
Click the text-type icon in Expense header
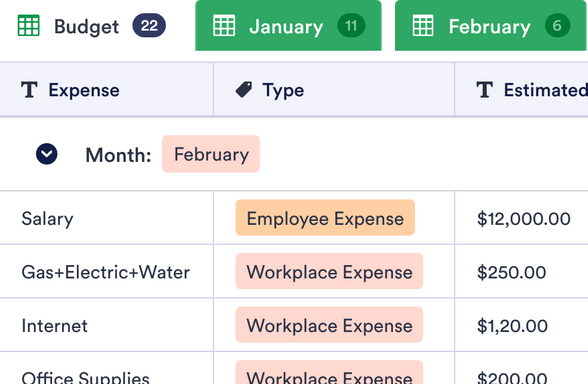tap(29, 90)
